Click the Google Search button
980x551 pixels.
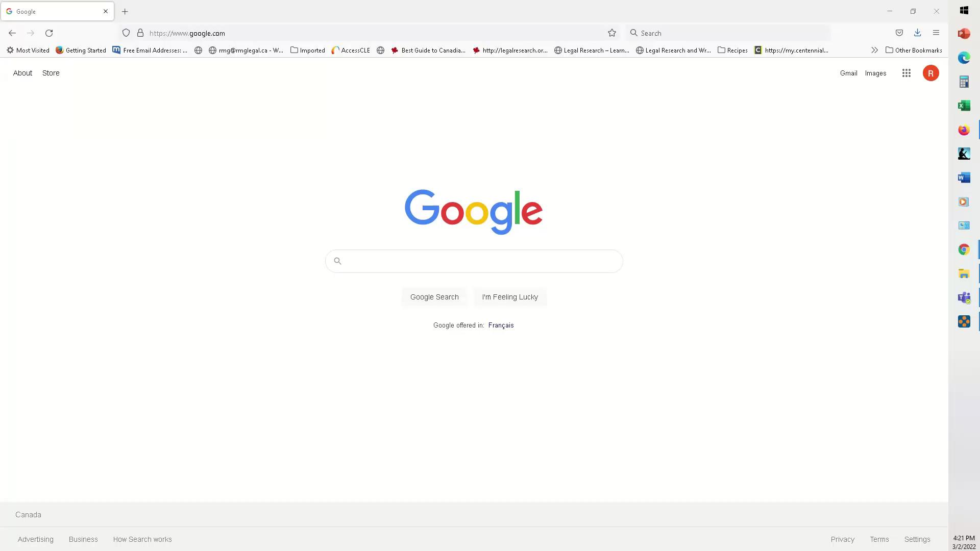pyautogui.click(x=434, y=297)
